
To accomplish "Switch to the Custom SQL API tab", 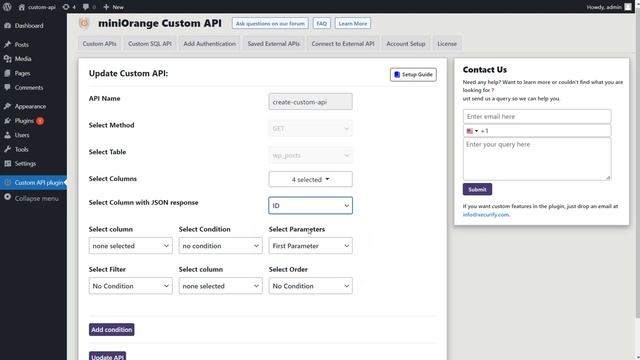I will coord(150,44).
